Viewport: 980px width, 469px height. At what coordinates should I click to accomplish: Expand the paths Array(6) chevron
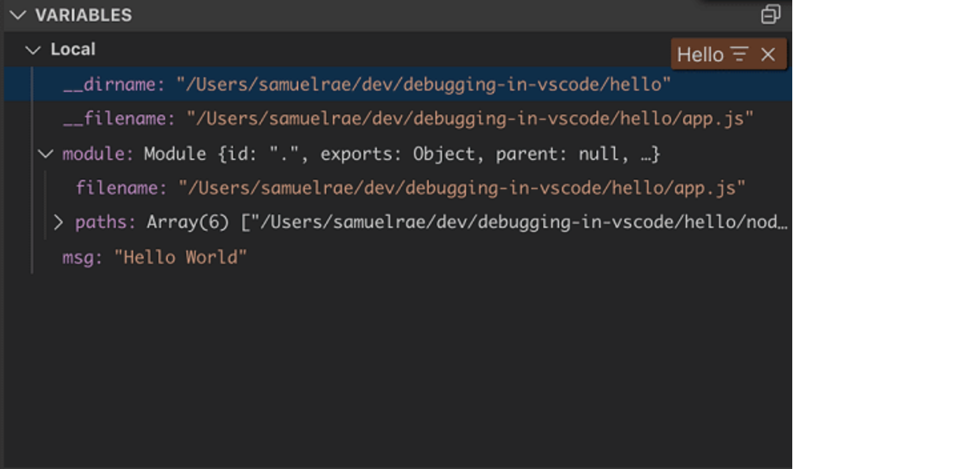[x=59, y=222]
